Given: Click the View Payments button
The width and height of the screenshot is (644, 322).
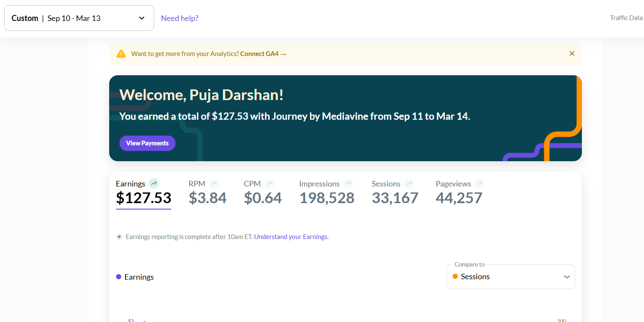Looking at the screenshot, I should coord(147,143).
